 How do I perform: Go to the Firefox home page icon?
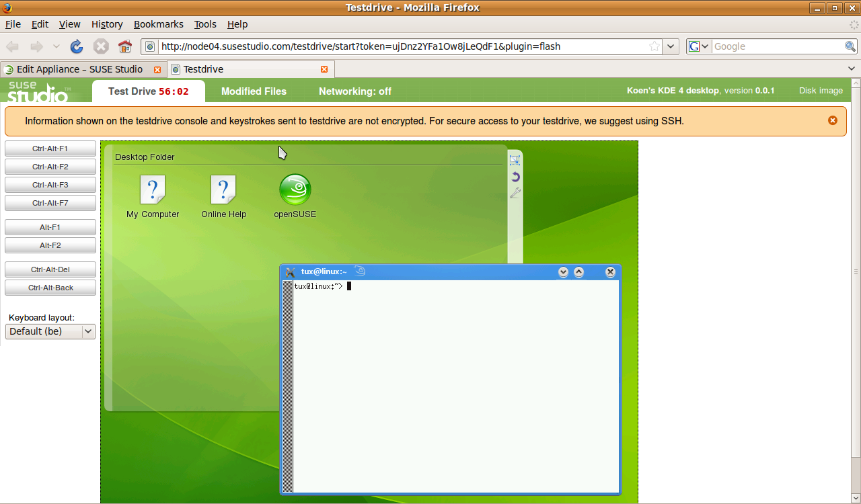[x=124, y=46]
